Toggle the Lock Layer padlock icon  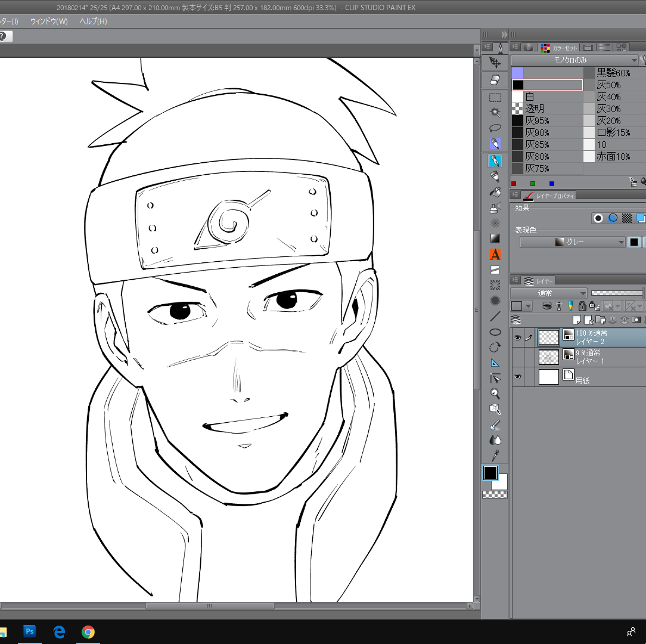[582, 306]
